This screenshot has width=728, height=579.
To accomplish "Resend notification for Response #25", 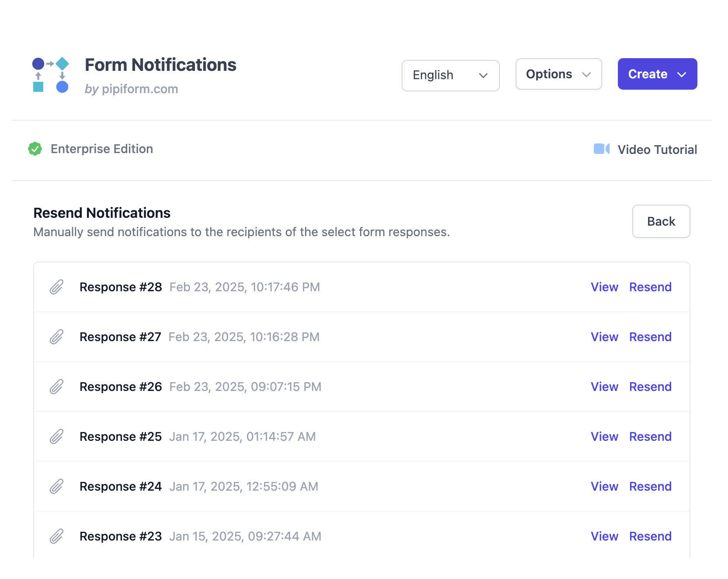I will [650, 437].
